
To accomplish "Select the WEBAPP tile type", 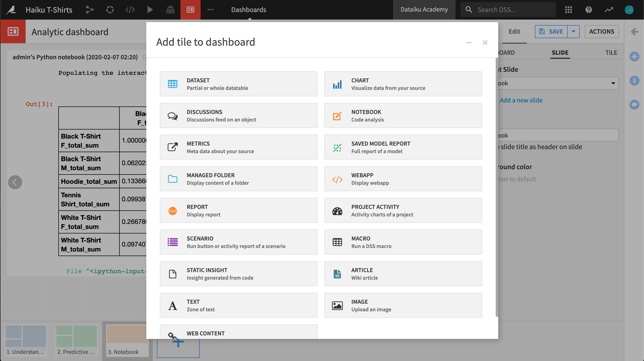I will [x=403, y=179].
